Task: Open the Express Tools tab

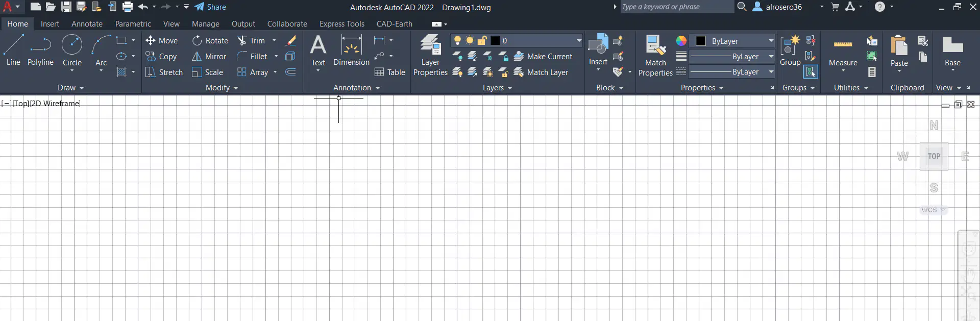Action: (342, 23)
